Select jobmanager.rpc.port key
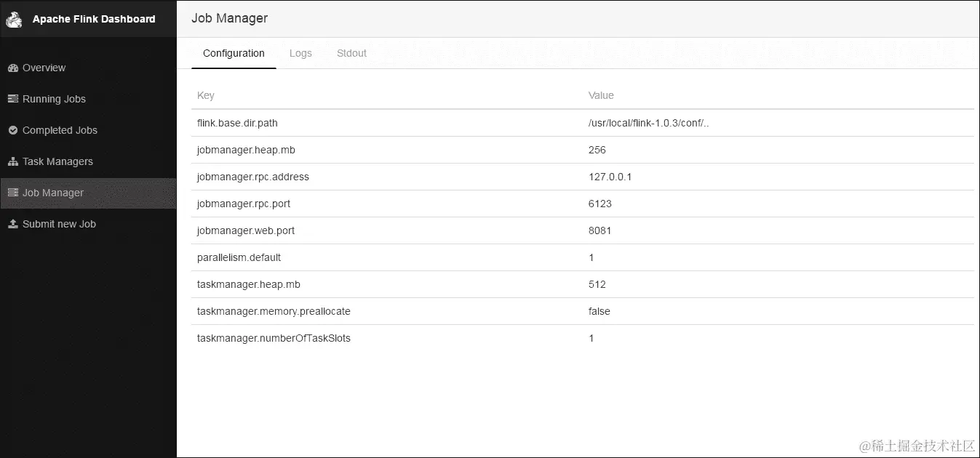Viewport: 980px width, 458px height. click(244, 204)
